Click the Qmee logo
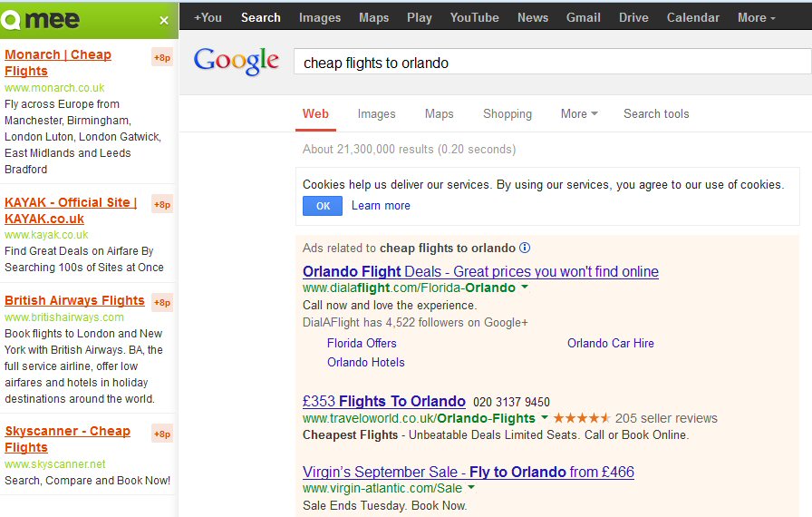812x517 pixels. pos(41,20)
